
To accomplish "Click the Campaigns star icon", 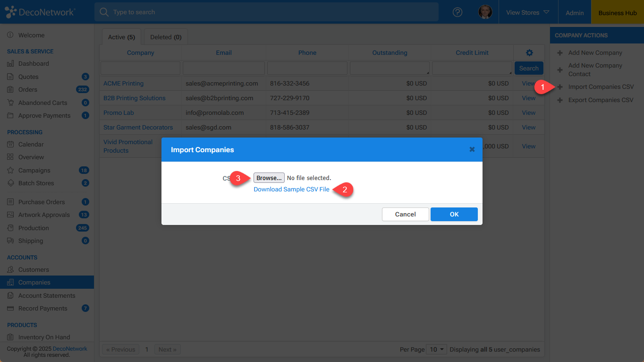I will 10,170.
